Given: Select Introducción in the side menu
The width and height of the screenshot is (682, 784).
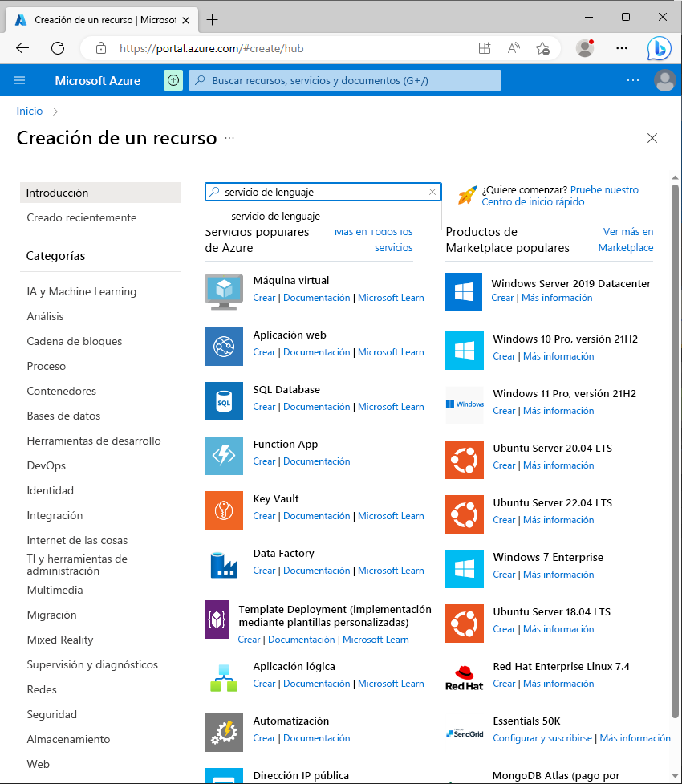Looking at the screenshot, I should point(100,193).
